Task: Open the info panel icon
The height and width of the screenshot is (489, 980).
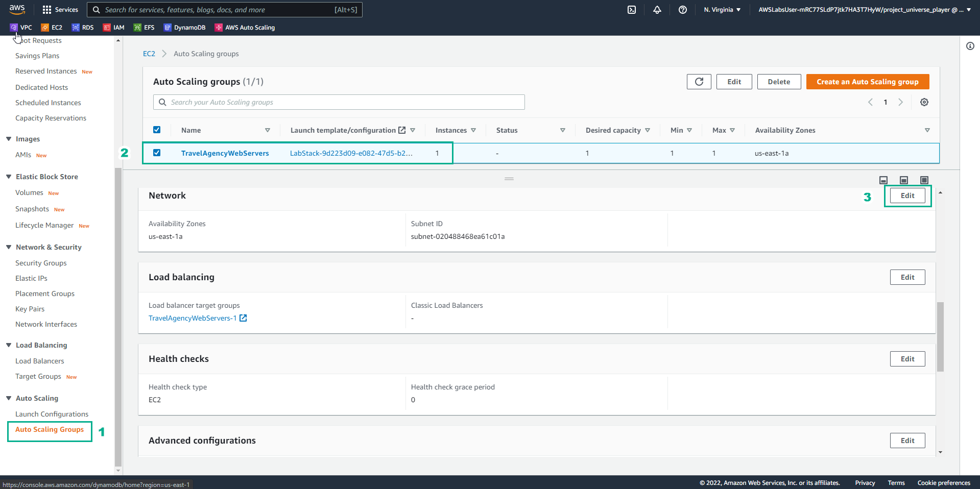Action: 970,46
